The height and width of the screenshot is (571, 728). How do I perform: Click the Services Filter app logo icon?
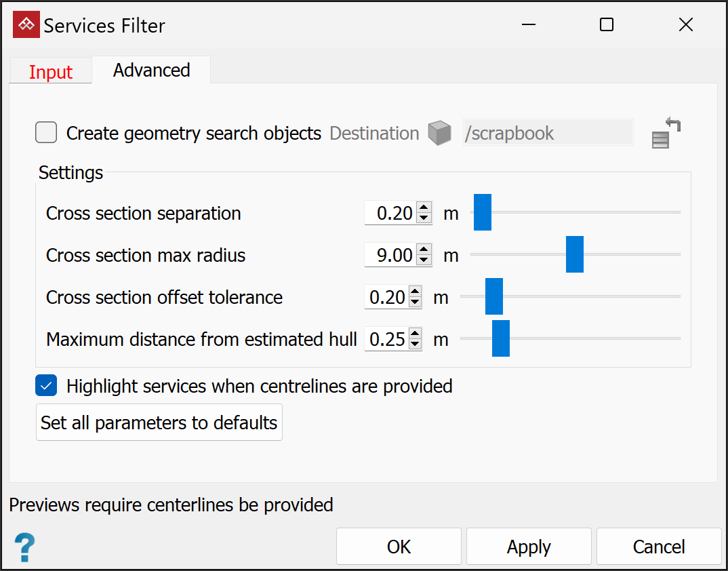pyautogui.click(x=26, y=25)
